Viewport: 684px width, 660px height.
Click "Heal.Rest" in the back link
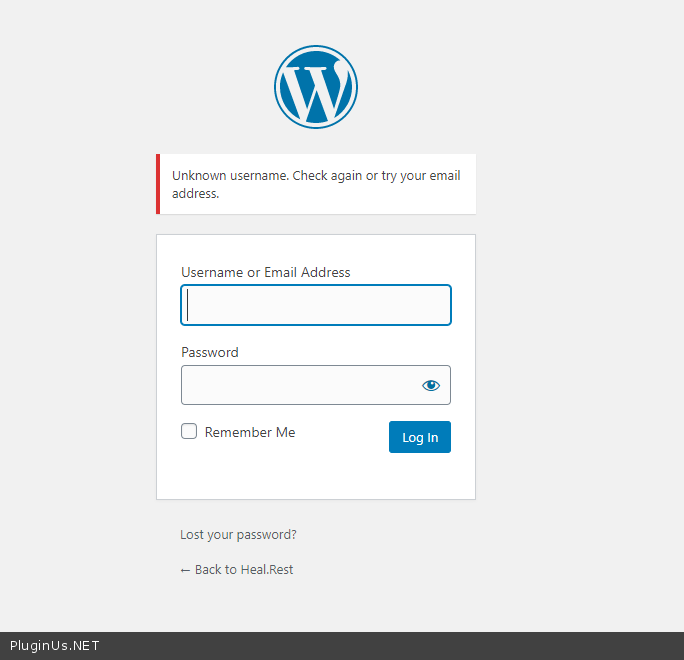(267, 570)
